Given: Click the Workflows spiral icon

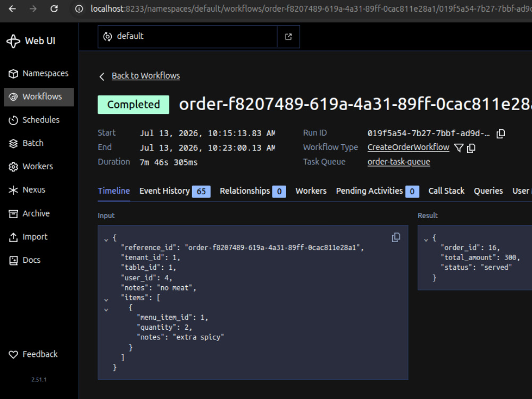Looking at the screenshot, I should pyautogui.click(x=13, y=97).
